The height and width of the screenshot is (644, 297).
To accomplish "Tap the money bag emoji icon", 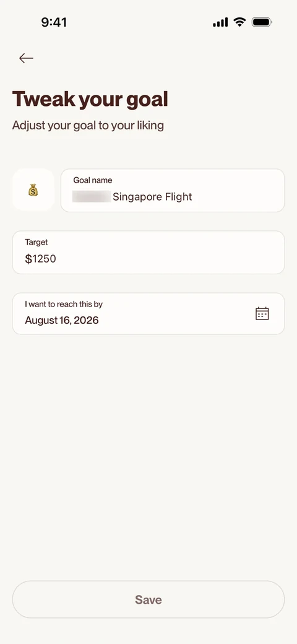I will pyautogui.click(x=33, y=189).
